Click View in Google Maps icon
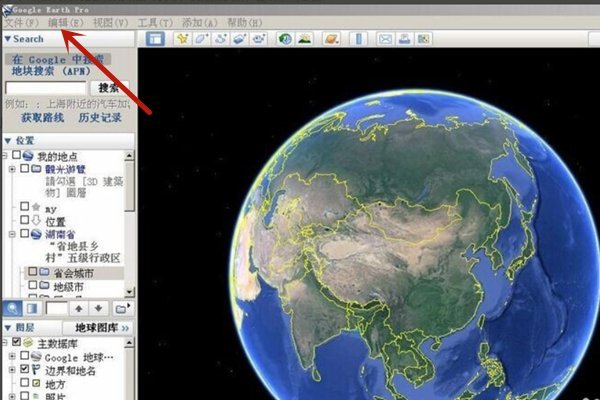This screenshot has width=600, height=400. pyautogui.click(x=423, y=39)
